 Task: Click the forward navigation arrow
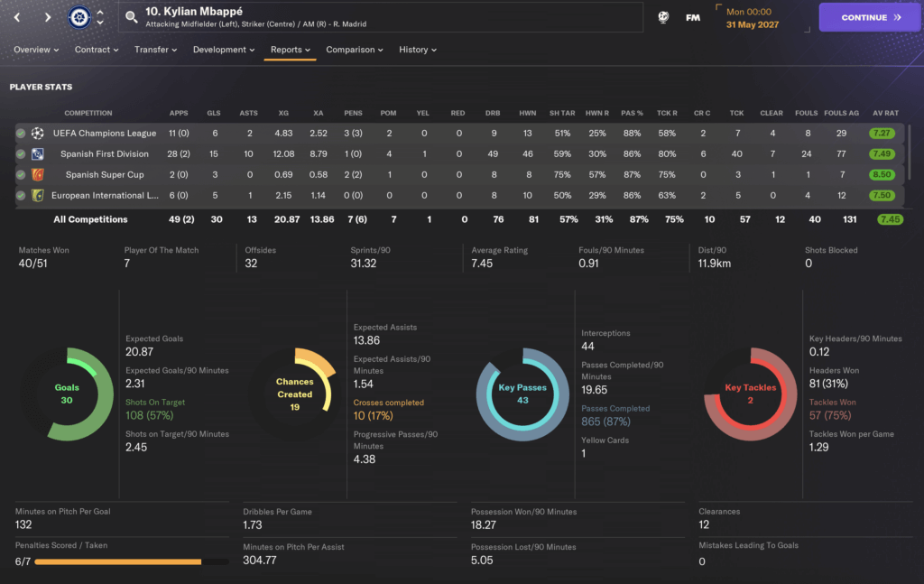point(48,17)
